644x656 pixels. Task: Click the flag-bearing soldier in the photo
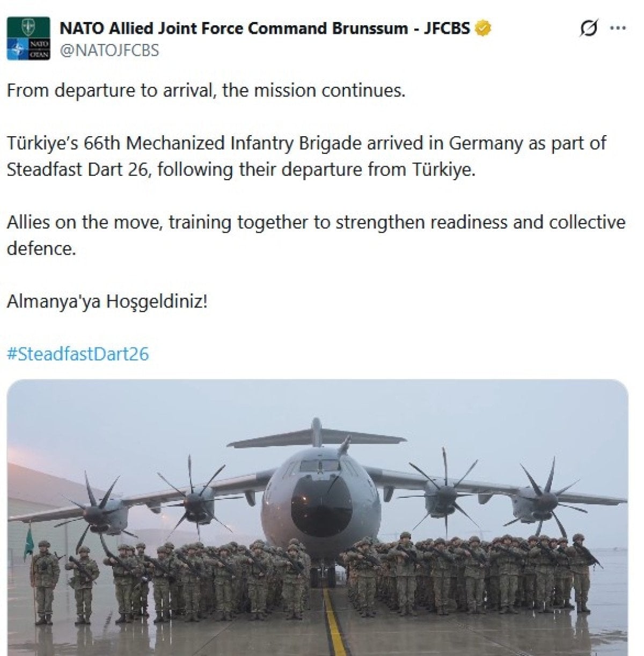coord(45,581)
